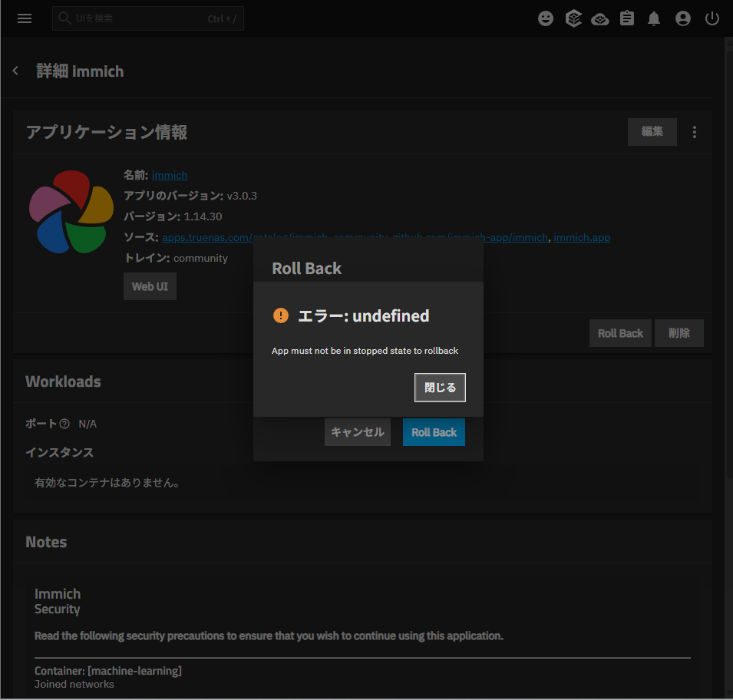Select the エラー: undefined heading
Image resolution: width=733 pixels, height=700 pixels.
point(363,315)
